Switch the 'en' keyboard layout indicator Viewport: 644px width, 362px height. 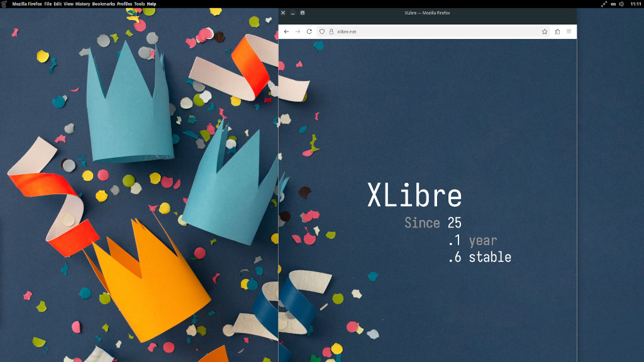point(613,4)
